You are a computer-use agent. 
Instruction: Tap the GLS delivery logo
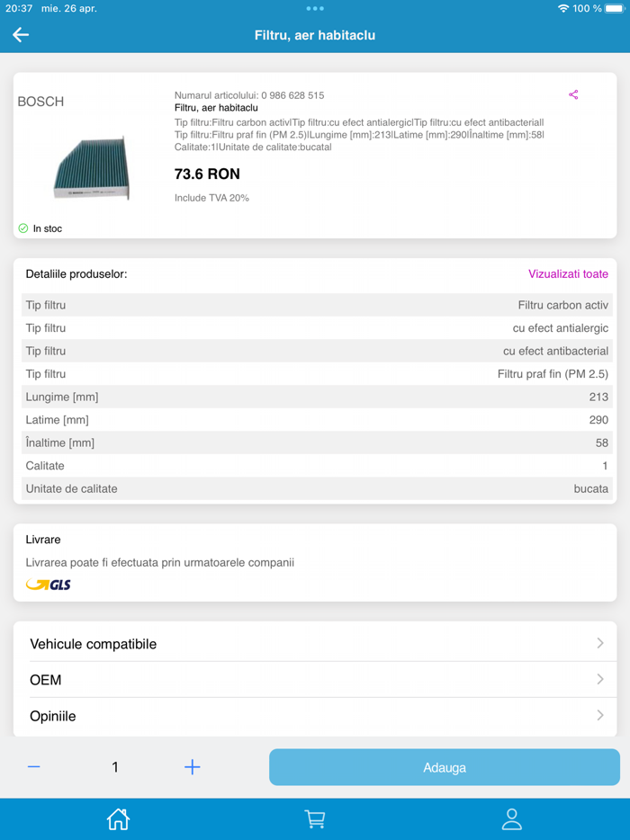(49, 585)
